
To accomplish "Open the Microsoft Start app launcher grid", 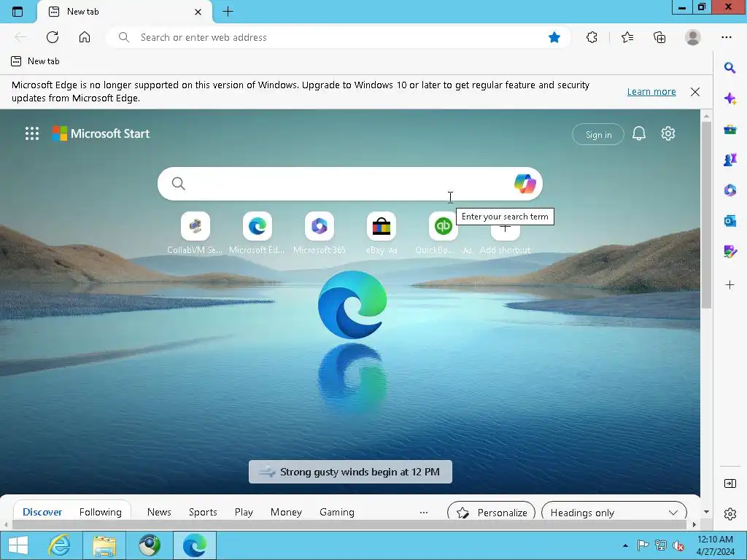I will (32, 133).
